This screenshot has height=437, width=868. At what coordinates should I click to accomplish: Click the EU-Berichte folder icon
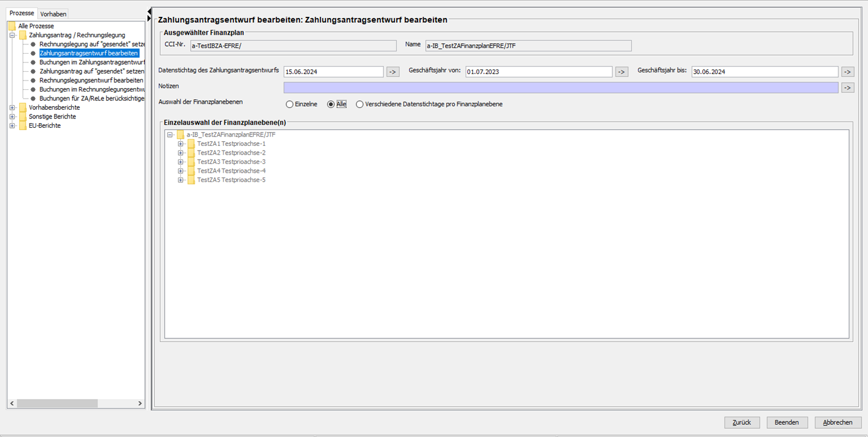[23, 125]
